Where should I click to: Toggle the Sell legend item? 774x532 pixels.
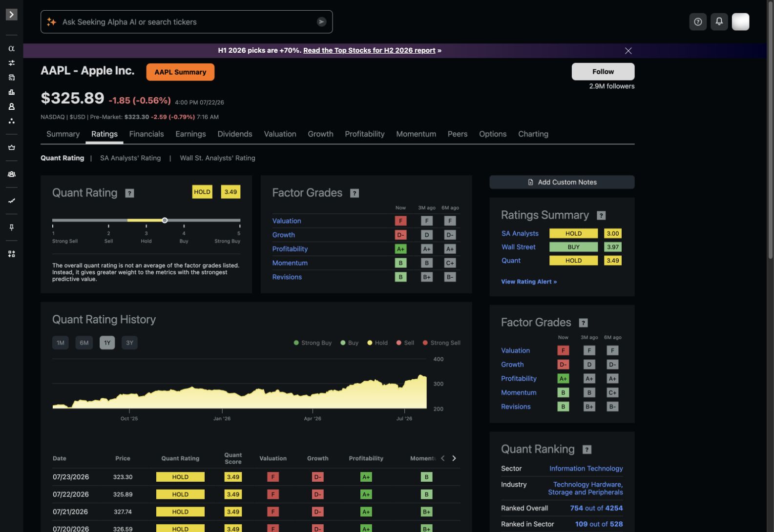click(405, 343)
